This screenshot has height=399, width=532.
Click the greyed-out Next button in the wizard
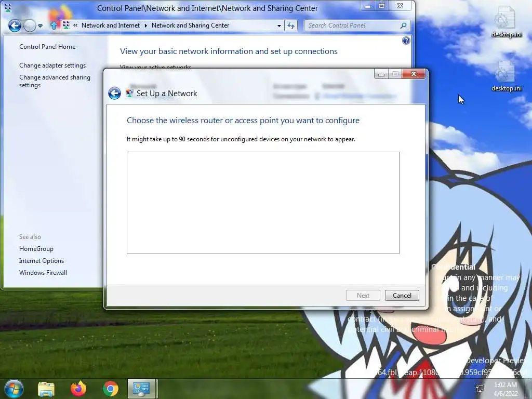point(363,296)
